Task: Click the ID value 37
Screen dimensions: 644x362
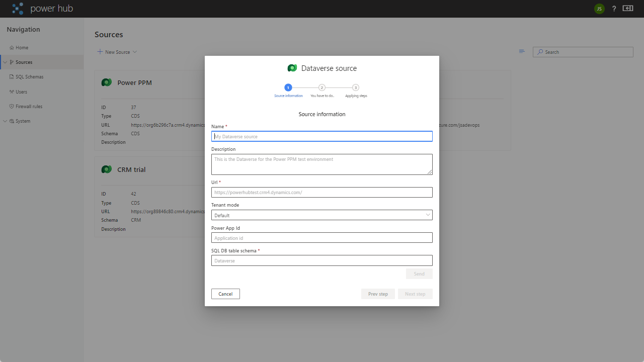Action: click(x=134, y=108)
